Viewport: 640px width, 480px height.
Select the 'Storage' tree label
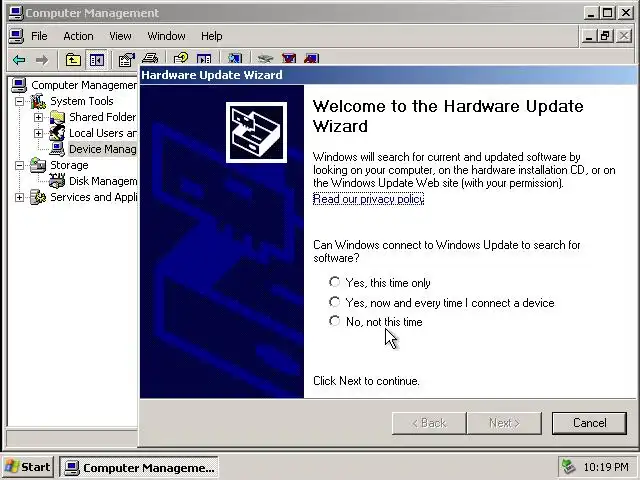click(69, 165)
